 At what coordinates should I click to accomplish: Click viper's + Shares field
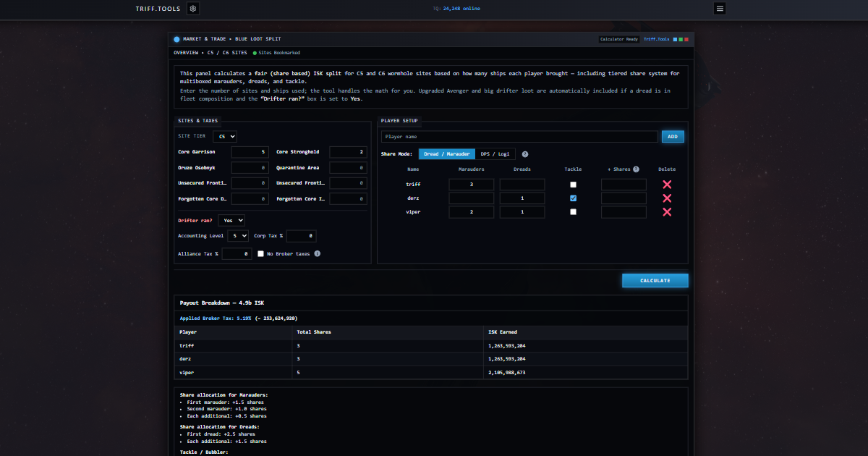(624, 212)
